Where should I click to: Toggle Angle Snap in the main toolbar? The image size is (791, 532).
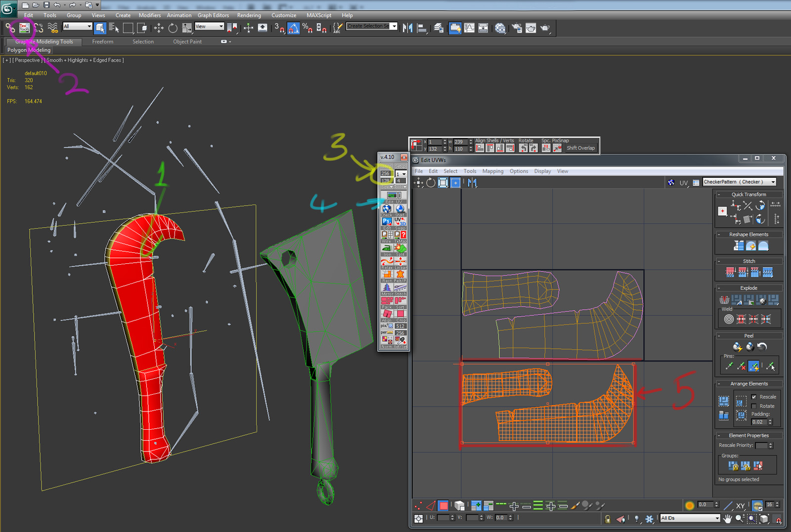[293, 28]
